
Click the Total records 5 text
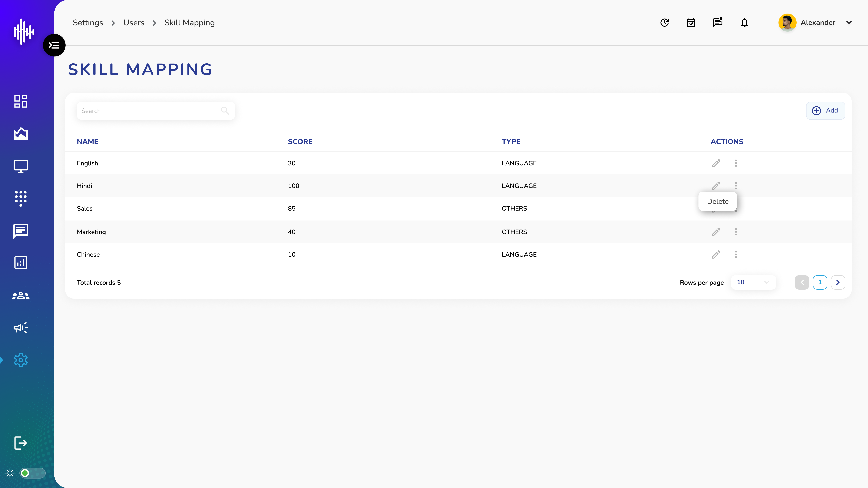pos(99,282)
